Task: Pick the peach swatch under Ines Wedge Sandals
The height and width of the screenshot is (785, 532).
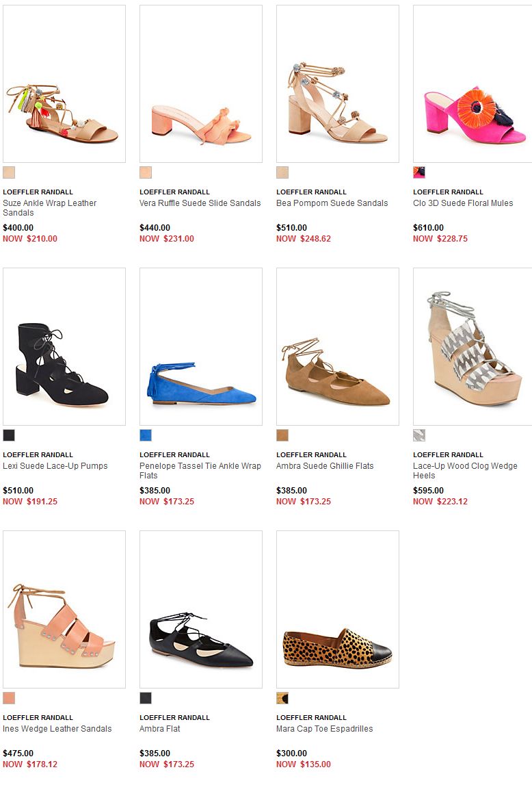Action: coord(9,698)
